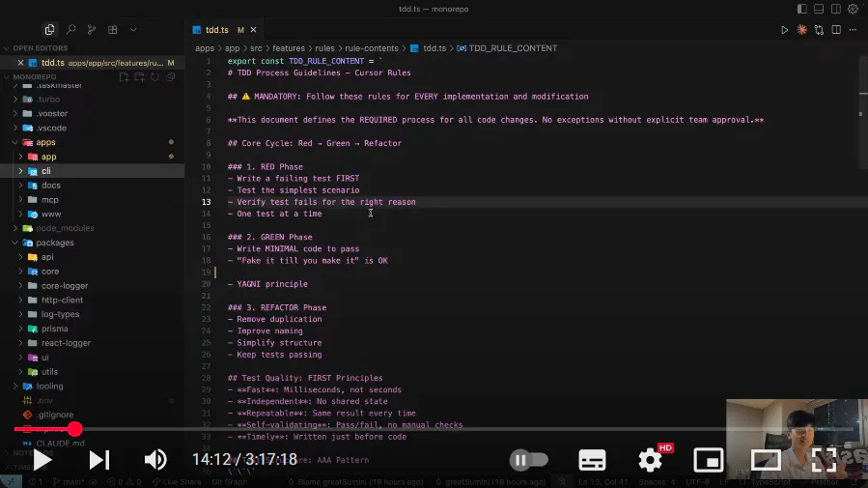Expand the .turbo folder

pos(14,100)
